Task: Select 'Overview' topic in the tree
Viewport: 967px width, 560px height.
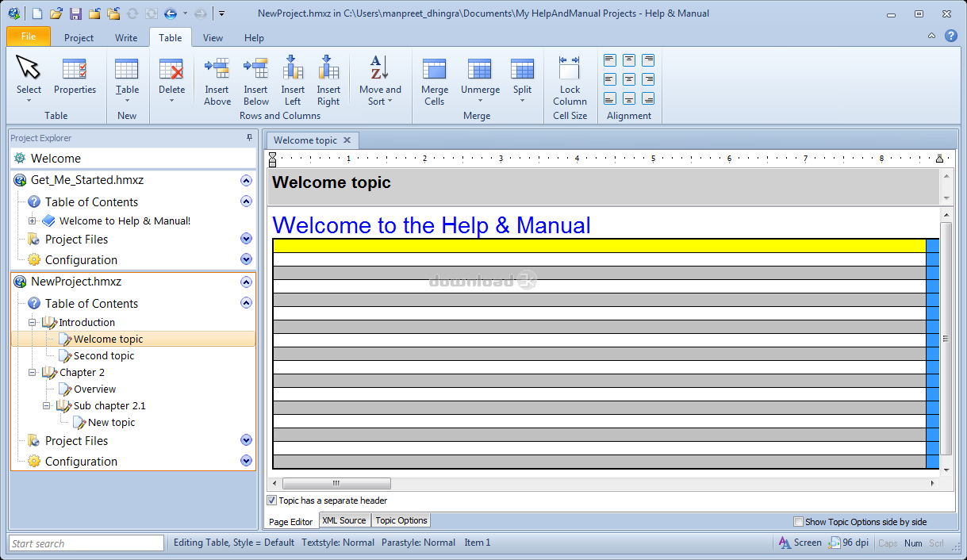Action: (95, 389)
